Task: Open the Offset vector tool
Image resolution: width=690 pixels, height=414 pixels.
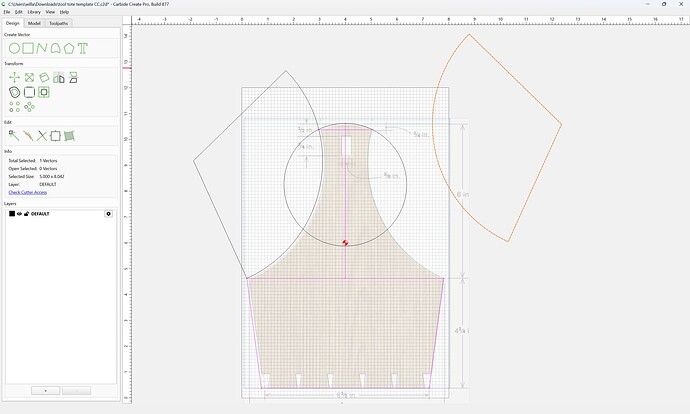Action: (x=15, y=92)
